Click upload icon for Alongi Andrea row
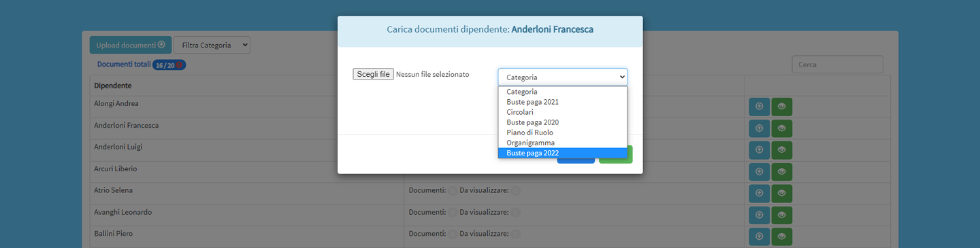This screenshot has height=248, width=980. (759, 107)
